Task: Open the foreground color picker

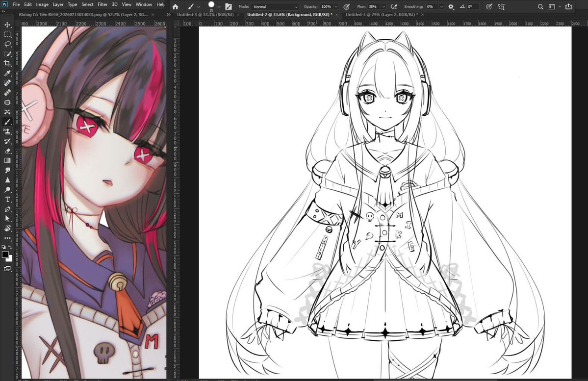Action: click(5, 254)
